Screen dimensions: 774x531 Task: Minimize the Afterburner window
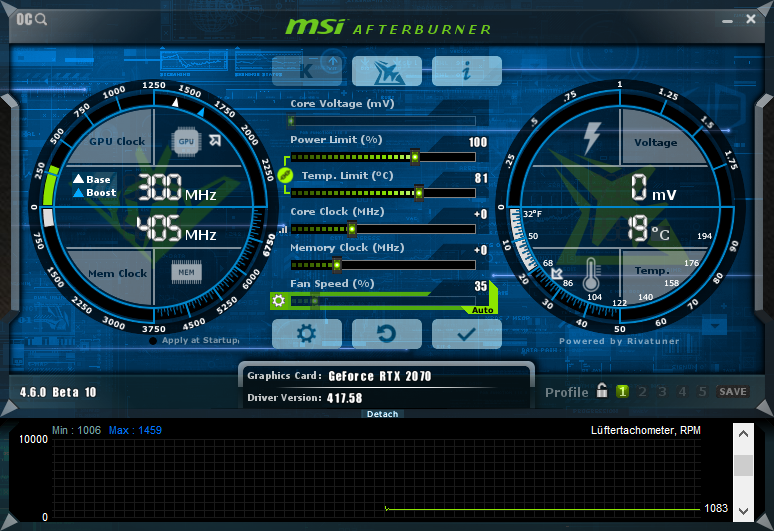[x=727, y=21]
